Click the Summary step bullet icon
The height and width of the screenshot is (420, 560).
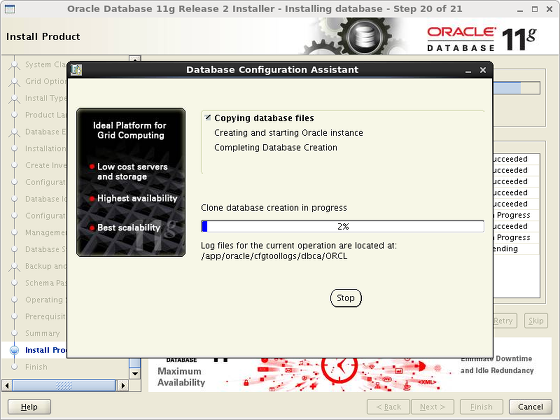coord(14,333)
